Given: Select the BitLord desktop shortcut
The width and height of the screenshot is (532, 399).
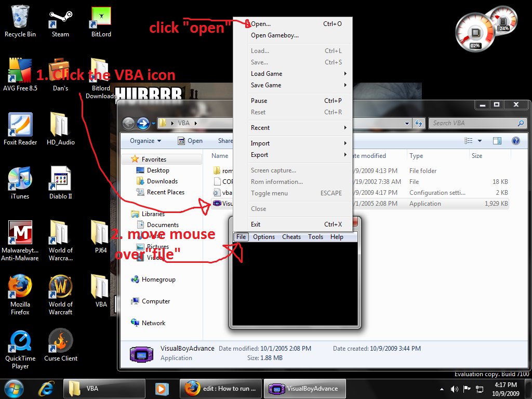Looking at the screenshot, I should [101, 21].
